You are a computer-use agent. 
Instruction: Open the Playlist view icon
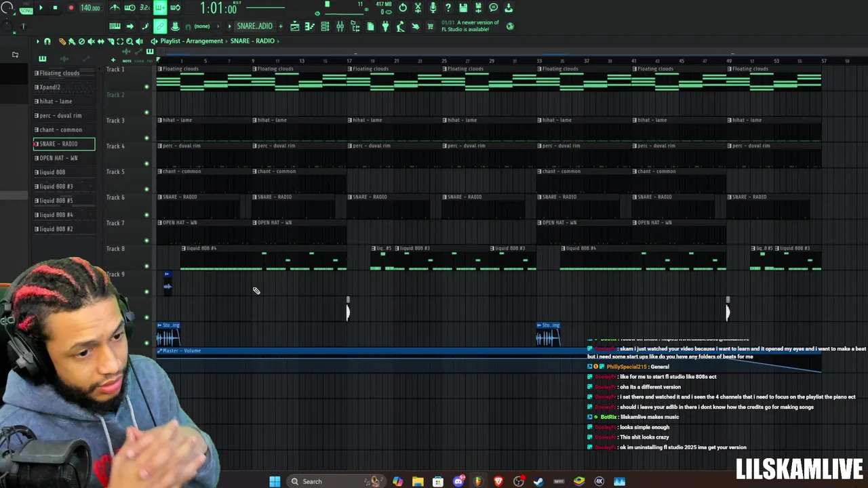(x=295, y=26)
